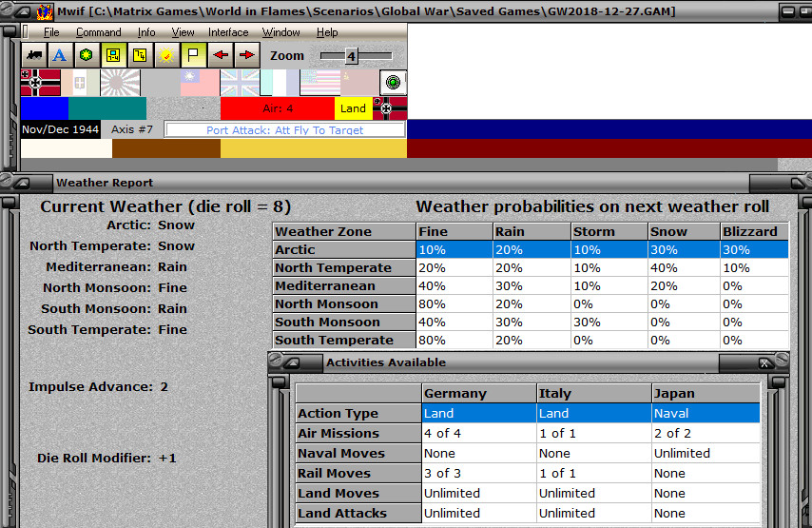Select the South Monsoon row header
The height and width of the screenshot is (528, 812).
344,323
